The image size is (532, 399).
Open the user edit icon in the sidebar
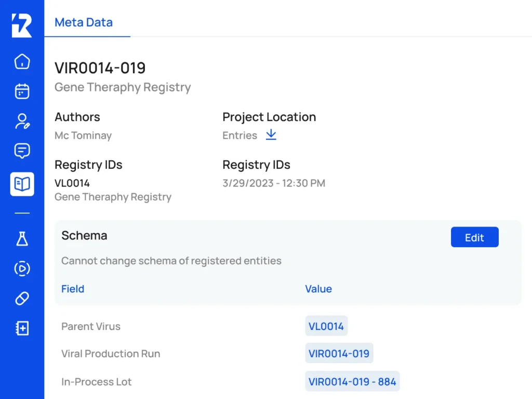coord(22,122)
